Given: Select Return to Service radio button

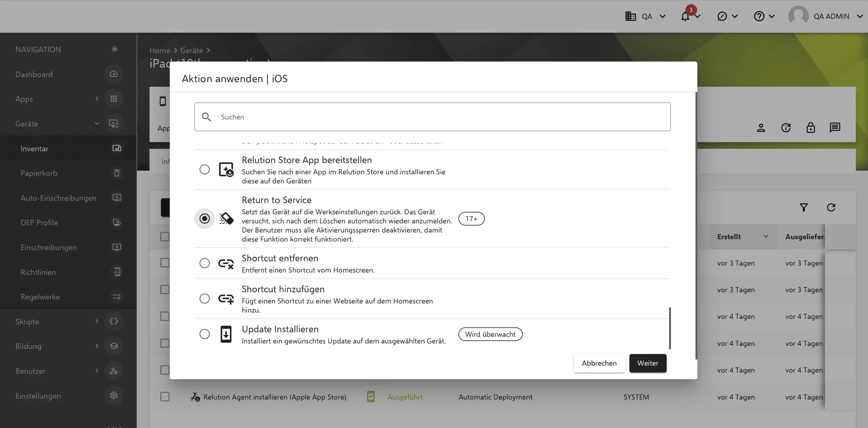Looking at the screenshot, I should point(205,219).
